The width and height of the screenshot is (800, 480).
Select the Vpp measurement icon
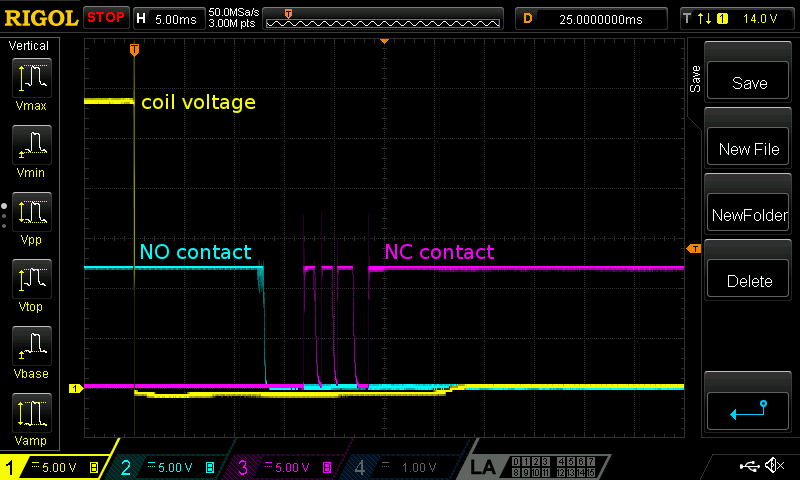click(x=32, y=212)
